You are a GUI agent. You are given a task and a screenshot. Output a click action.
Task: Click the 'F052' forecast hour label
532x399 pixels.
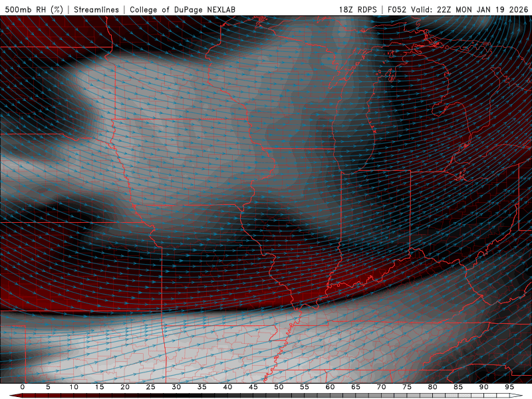pyautogui.click(x=396, y=9)
